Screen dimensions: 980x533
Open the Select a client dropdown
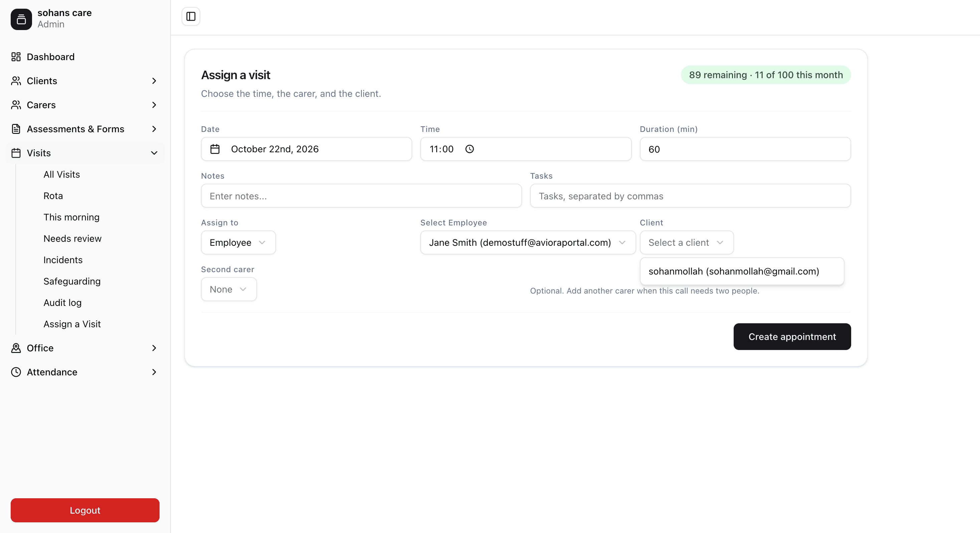click(686, 242)
